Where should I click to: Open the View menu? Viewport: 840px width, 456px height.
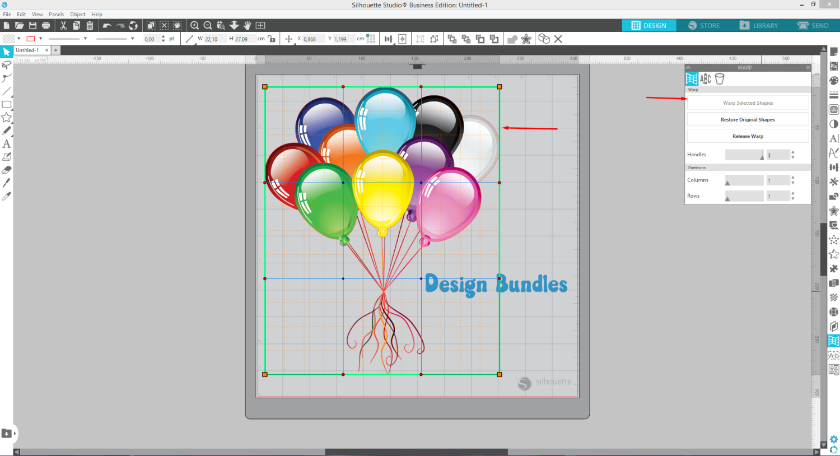[37, 14]
